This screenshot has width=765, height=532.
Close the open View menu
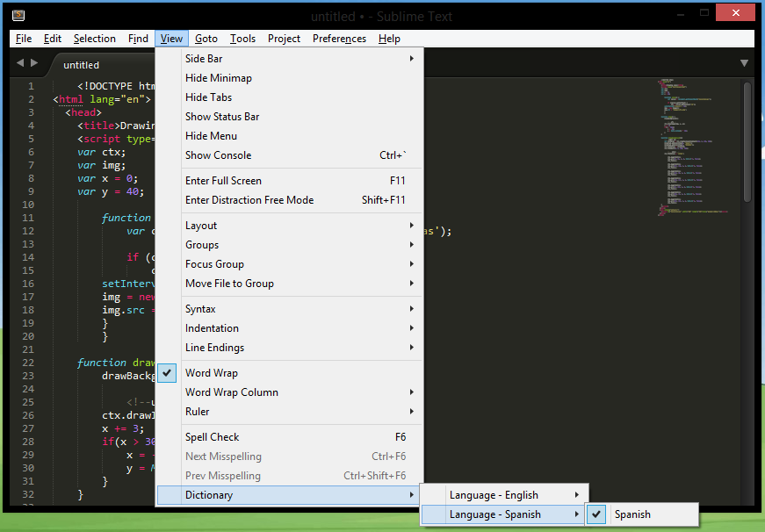[172, 39]
